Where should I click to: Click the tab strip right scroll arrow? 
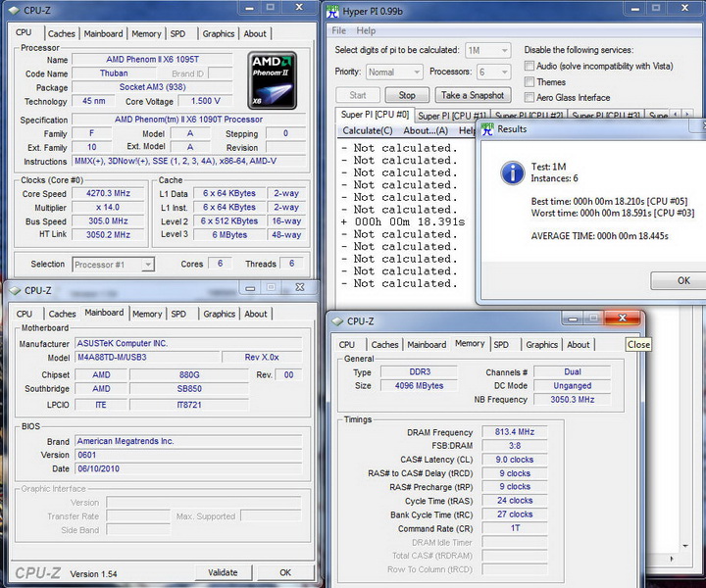pos(687,116)
